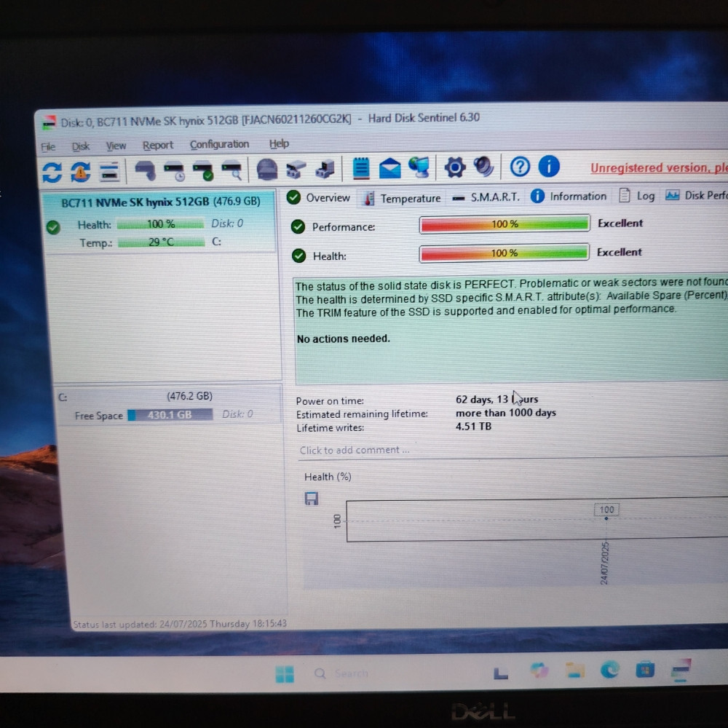This screenshot has height=728, width=728.
Task: Click the first grey hard disk toolbar icon
Action: click(146, 171)
